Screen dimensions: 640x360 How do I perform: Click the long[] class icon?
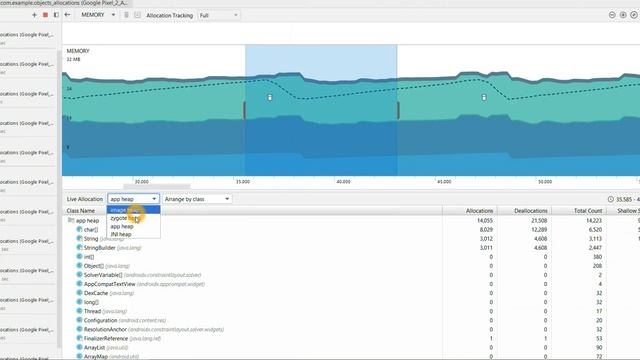coord(79,302)
